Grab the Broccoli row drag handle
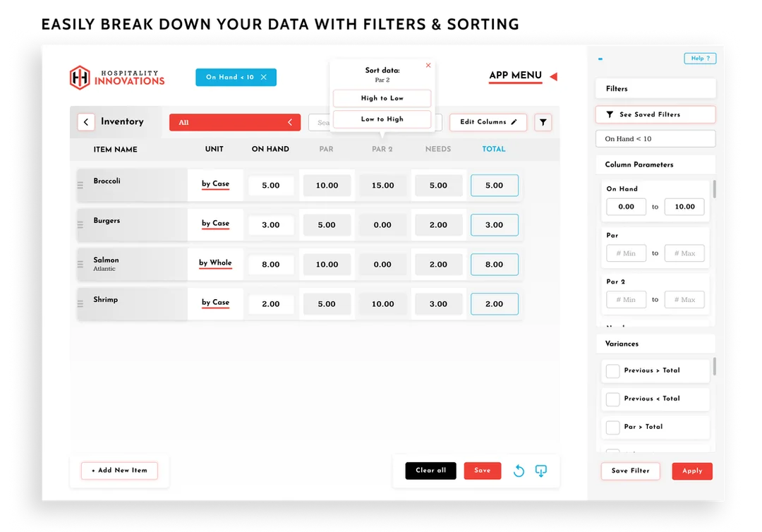This screenshot has height=532, width=762. tap(80, 185)
